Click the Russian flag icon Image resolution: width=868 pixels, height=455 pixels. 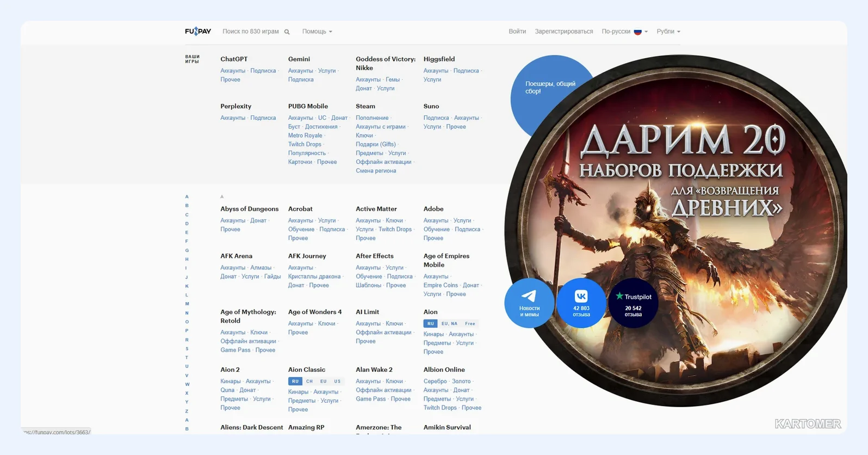(637, 32)
